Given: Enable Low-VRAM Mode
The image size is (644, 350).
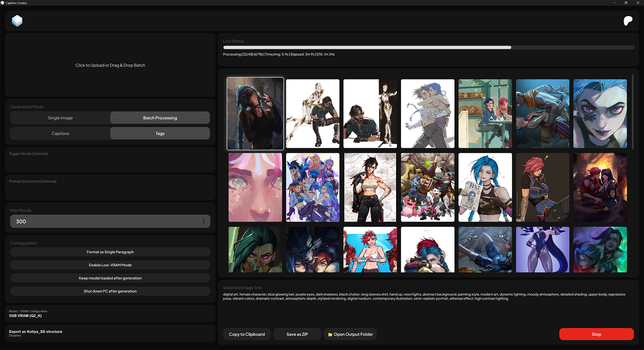Looking at the screenshot, I should 110,265.
